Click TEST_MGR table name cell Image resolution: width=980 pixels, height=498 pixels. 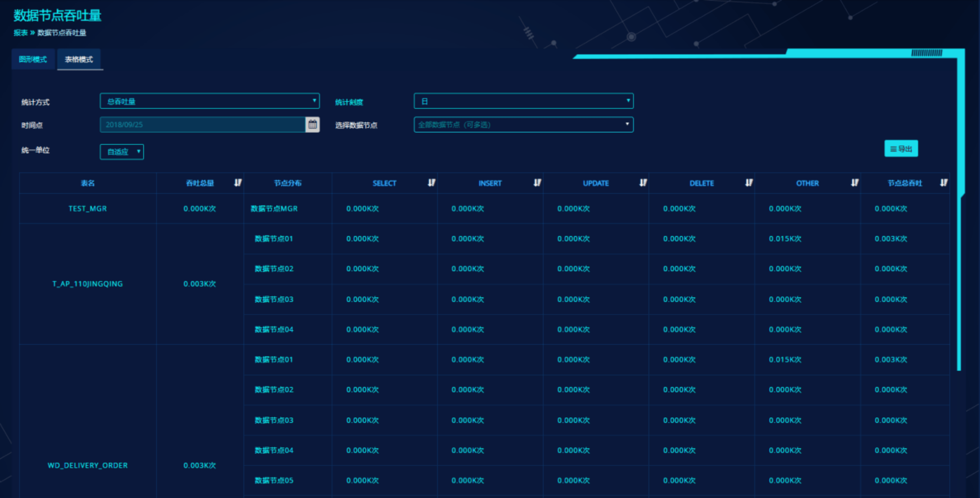click(x=88, y=208)
